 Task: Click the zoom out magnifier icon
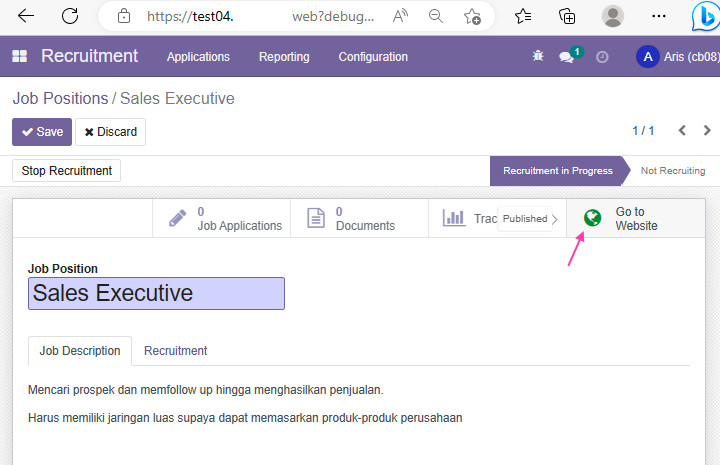point(436,16)
